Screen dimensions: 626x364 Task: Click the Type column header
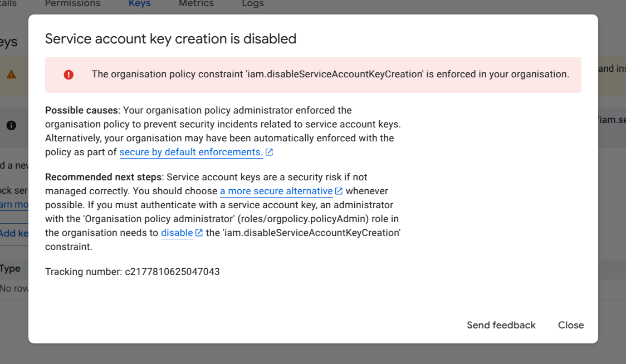tap(10, 268)
